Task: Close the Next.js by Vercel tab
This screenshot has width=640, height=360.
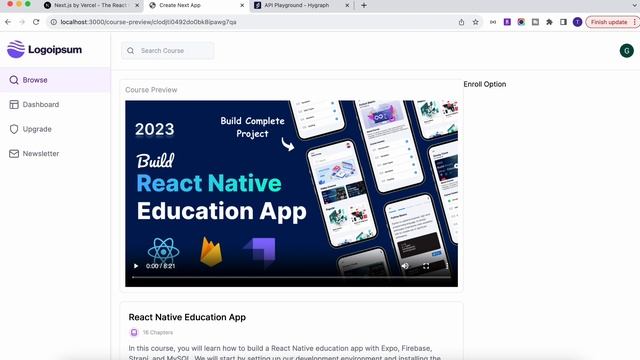Action: pyautogui.click(x=137, y=5)
